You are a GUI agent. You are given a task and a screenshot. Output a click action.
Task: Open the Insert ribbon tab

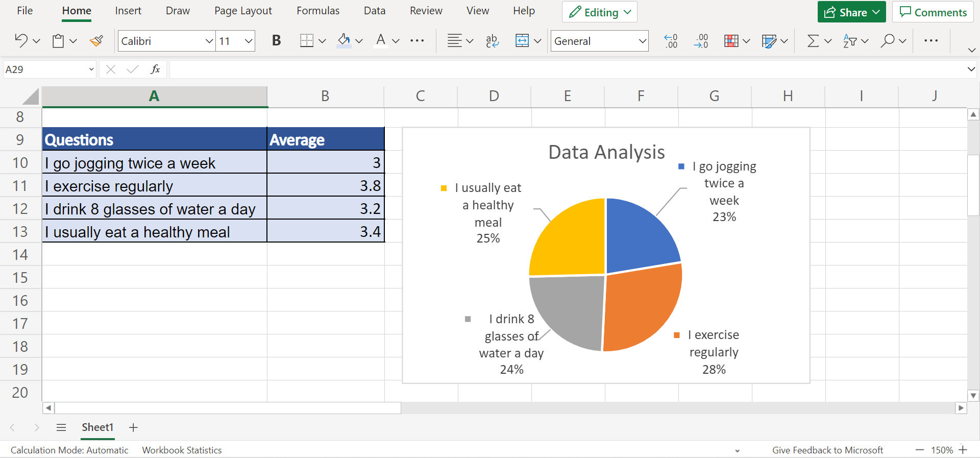point(128,11)
